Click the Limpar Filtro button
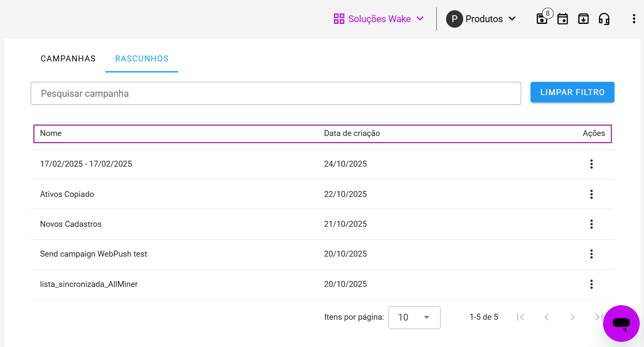This screenshot has width=644, height=347. click(x=572, y=92)
